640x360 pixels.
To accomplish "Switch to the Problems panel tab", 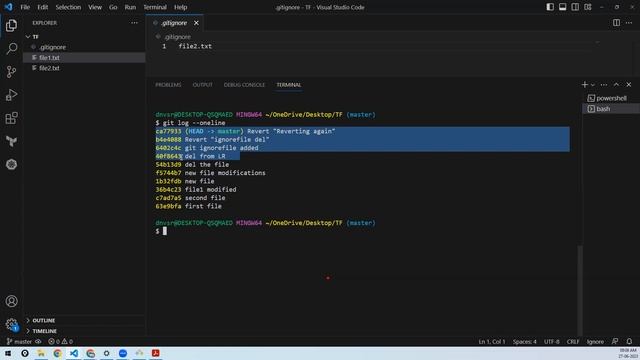I will pyautogui.click(x=168, y=84).
